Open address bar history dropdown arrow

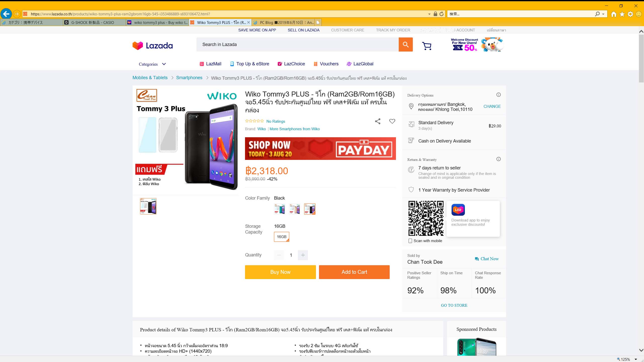pos(429,14)
